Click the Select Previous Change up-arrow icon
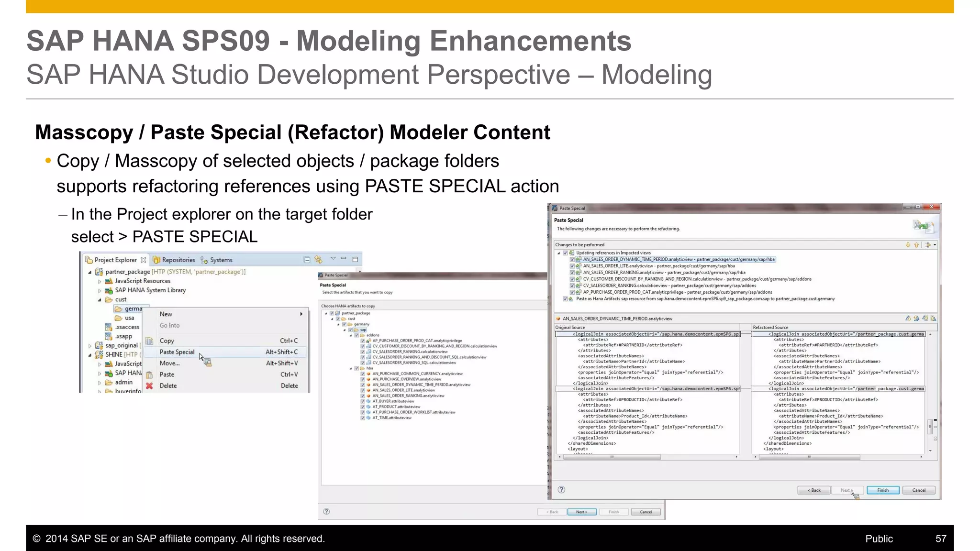The image size is (980, 551). (x=916, y=245)
